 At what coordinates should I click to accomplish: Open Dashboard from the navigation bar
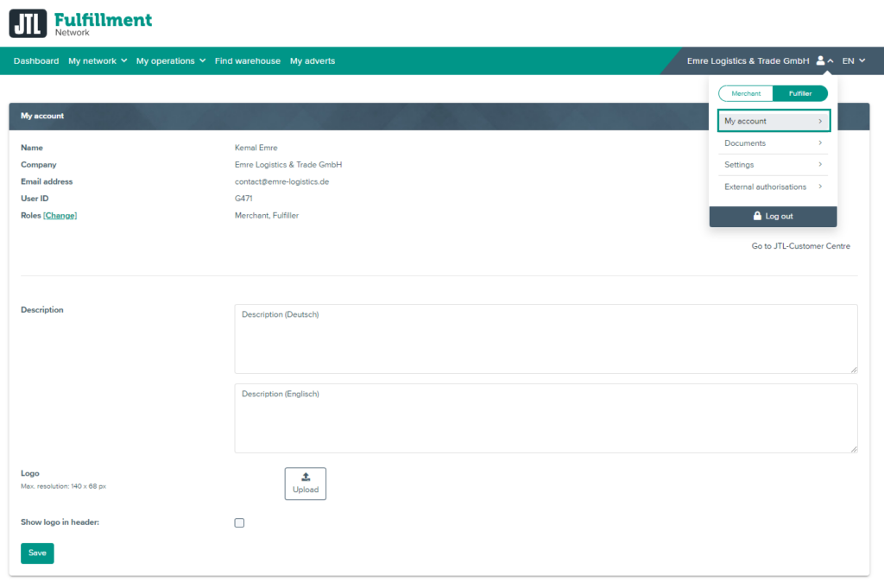coord(36,61)
